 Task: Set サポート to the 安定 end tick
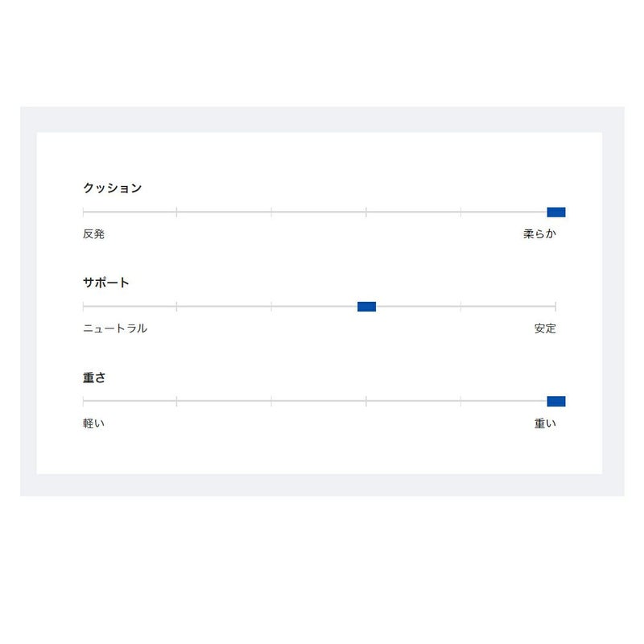(x=555, y=307)
